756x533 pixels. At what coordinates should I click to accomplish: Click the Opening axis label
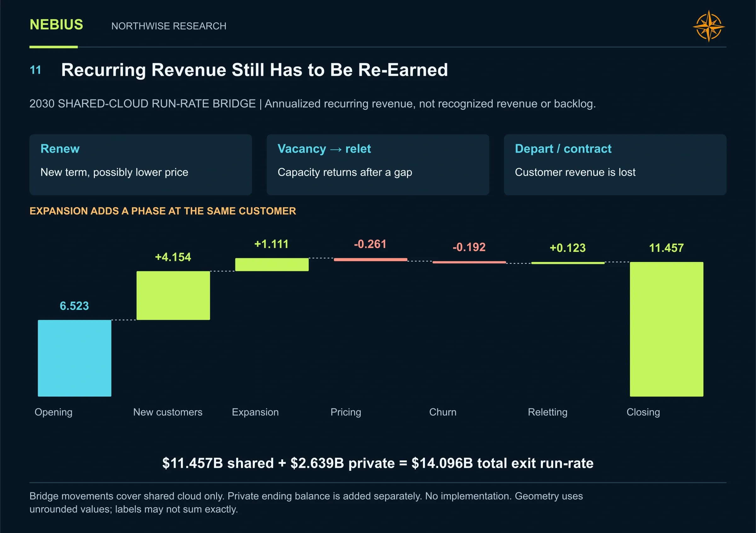pyautogui.click(x=53, y=412)
